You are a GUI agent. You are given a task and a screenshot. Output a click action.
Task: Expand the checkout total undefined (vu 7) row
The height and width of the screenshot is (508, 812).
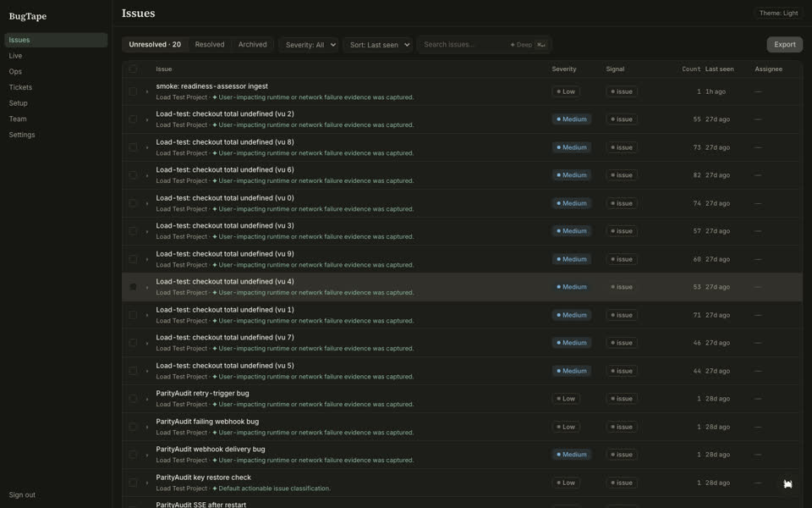click(x=147, y=343)
